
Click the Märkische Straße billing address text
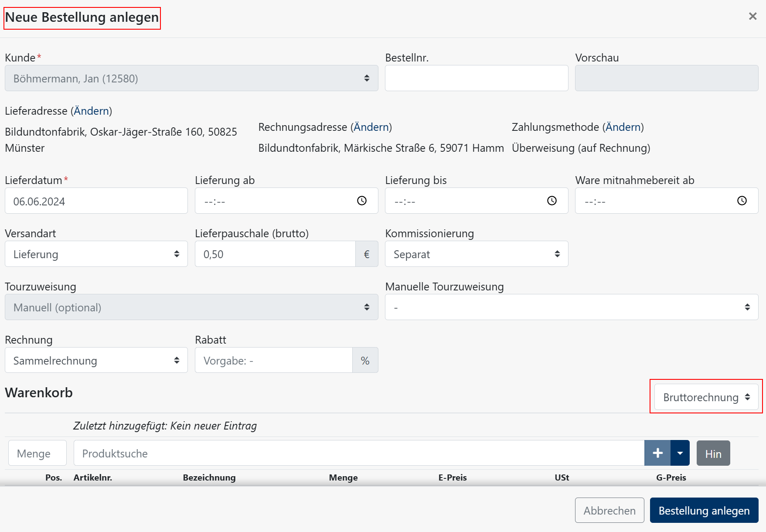tap(381, 148)
